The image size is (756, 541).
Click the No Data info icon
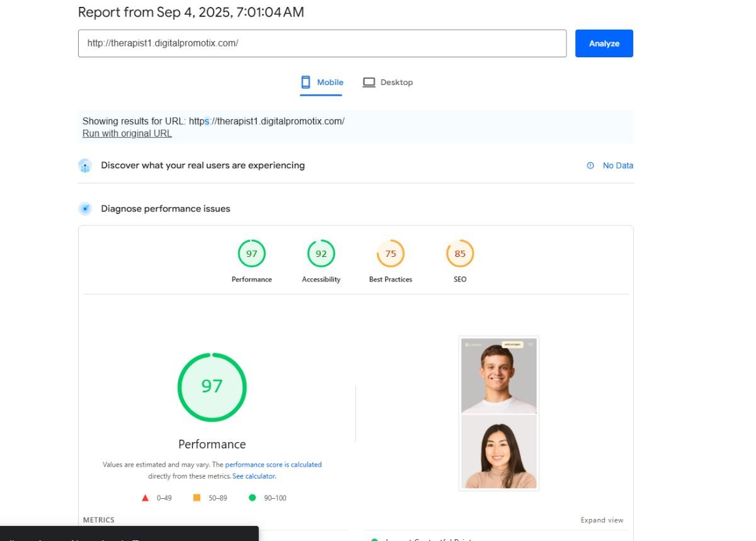click(x=590, y=166)
